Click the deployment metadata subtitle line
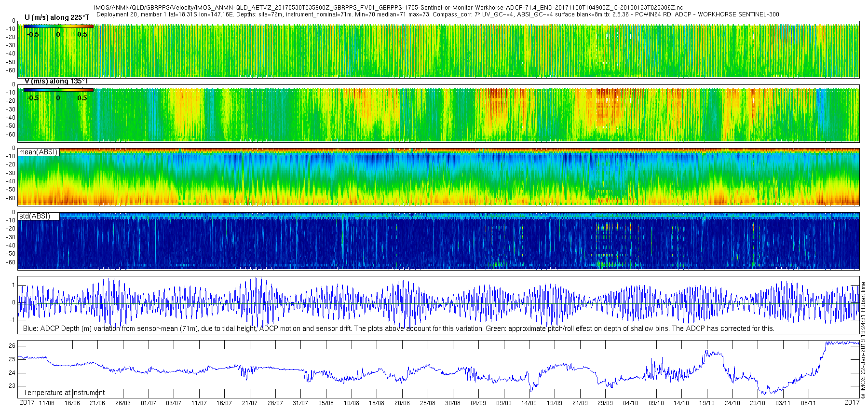 coord(438,14)
